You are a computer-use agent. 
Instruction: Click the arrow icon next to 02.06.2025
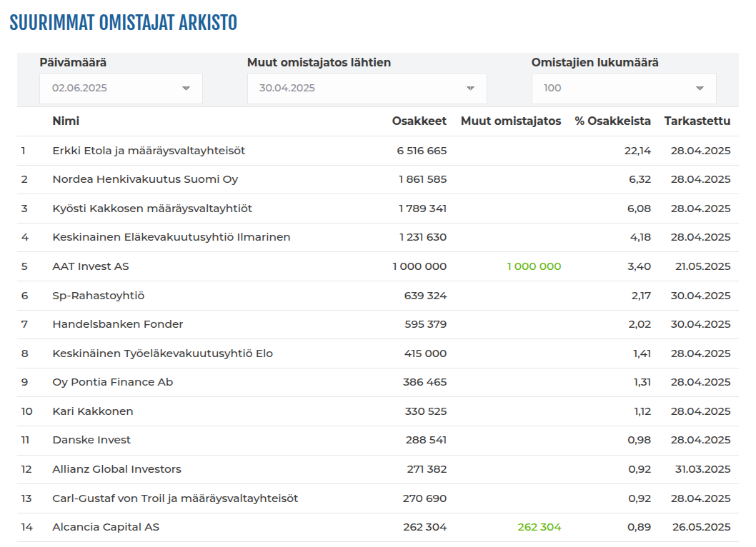pos(186,89)
